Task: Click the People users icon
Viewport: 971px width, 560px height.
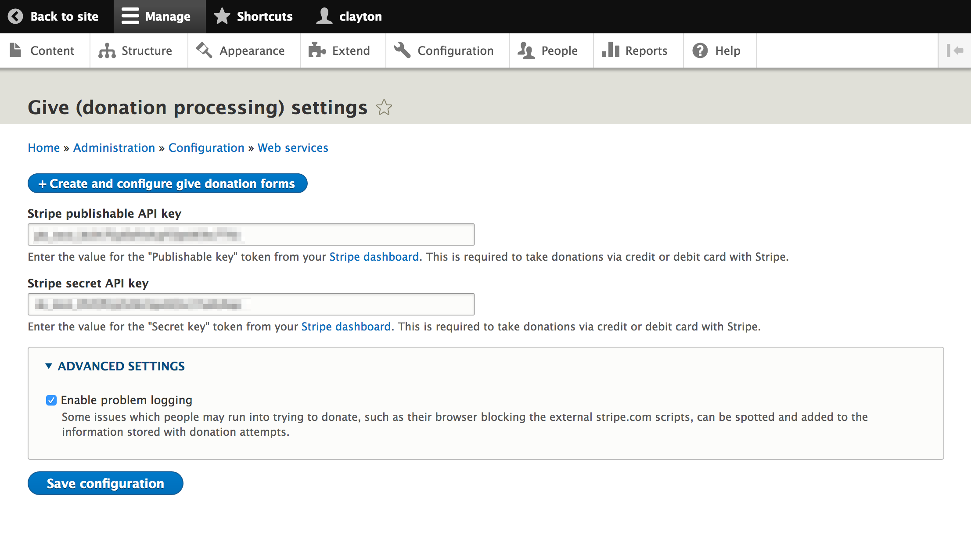Action: pos(526,50)
